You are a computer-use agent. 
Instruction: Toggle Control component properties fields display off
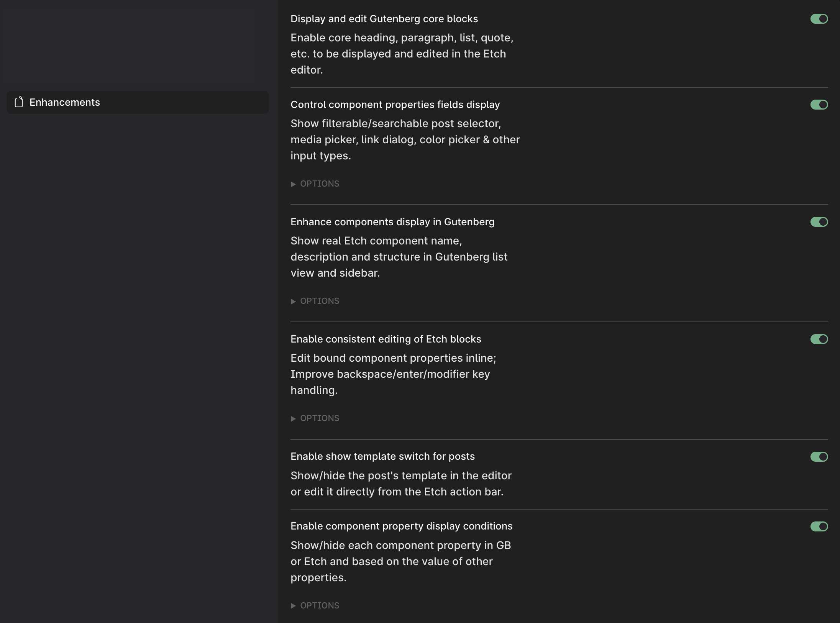tap(819, 105)
